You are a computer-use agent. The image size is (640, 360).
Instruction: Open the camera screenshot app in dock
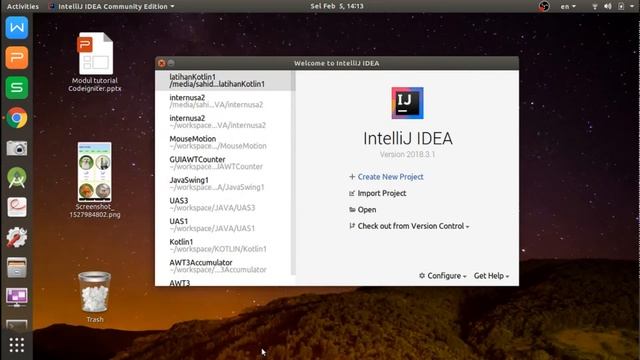[17, 148]
